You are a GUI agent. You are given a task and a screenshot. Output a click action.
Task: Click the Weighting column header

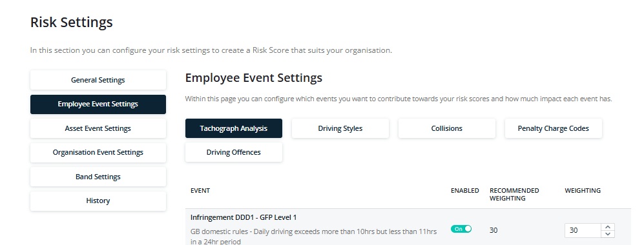point(583,190)
